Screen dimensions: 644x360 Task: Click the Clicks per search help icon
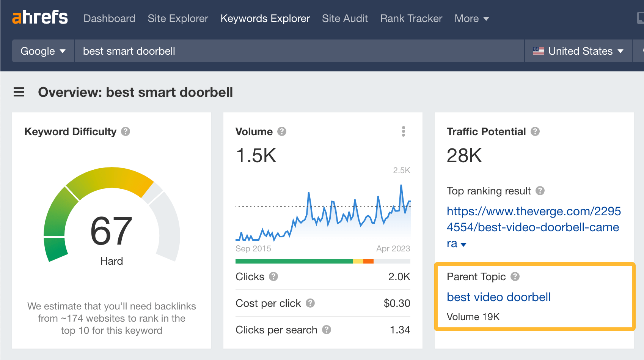(x=327, y=330)
